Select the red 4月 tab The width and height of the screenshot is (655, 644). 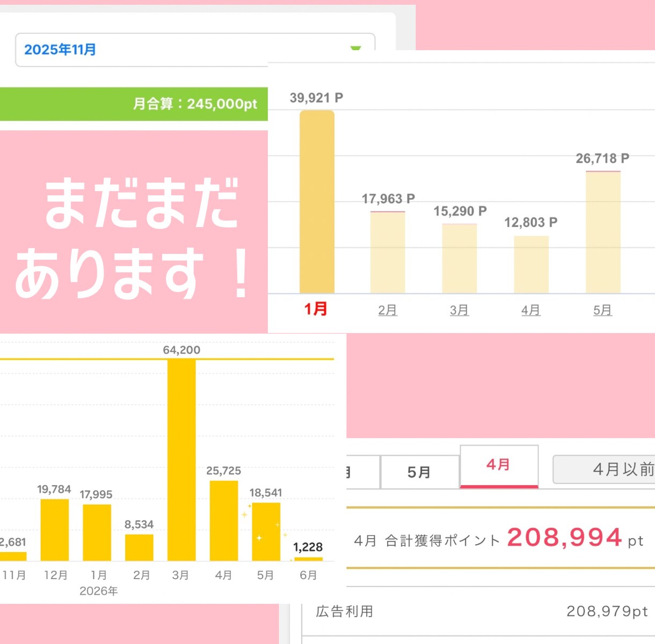(499, 465)
